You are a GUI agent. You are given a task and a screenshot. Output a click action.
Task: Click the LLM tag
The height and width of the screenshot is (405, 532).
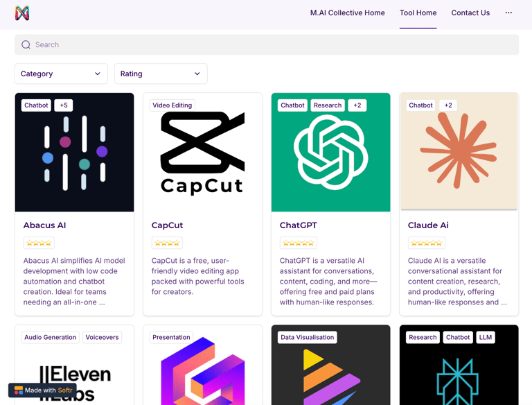coord(486,338)
